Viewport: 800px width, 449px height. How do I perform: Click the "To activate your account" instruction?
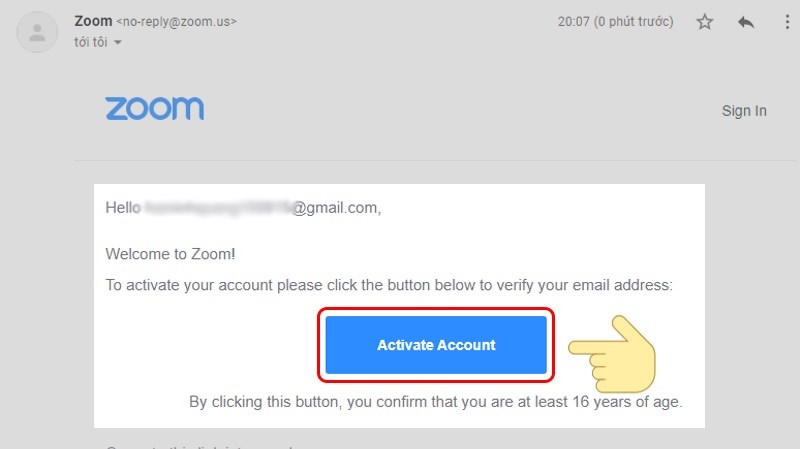tap(389, 285)
